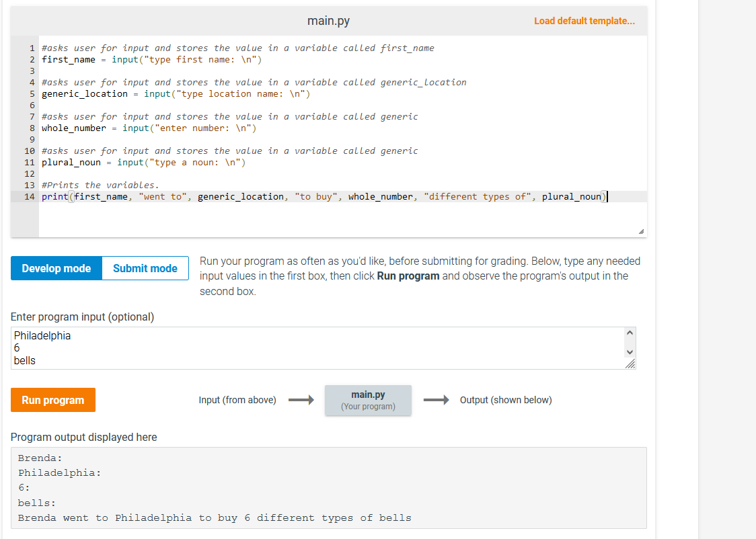The height and width of the screenshot is (539, 756).
Task: Click the 'Enter program input (optional)' label
Action: coord(83,317)
